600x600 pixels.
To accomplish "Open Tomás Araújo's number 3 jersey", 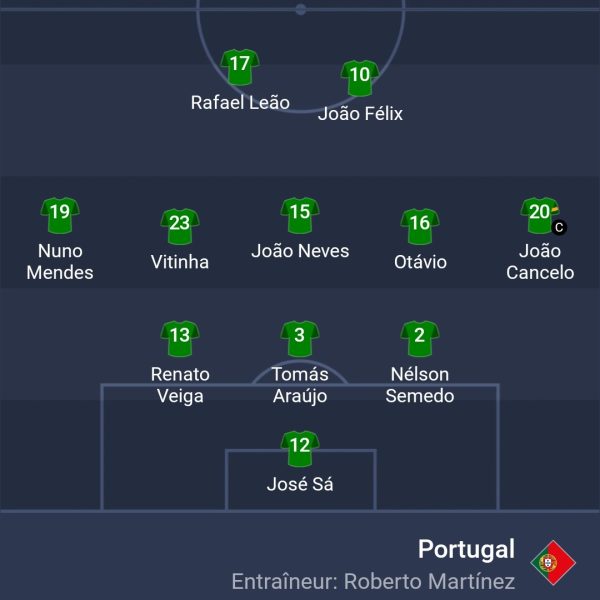I will tap(300, 337).
